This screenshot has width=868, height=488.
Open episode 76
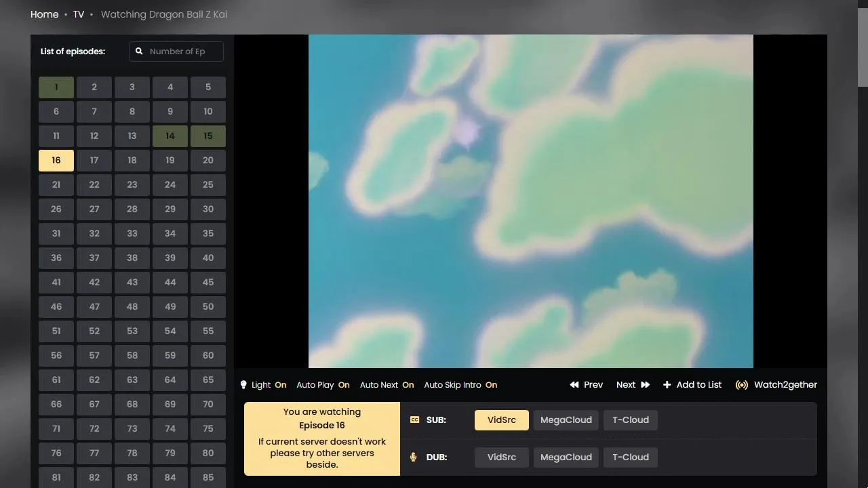tap(56, 453)
